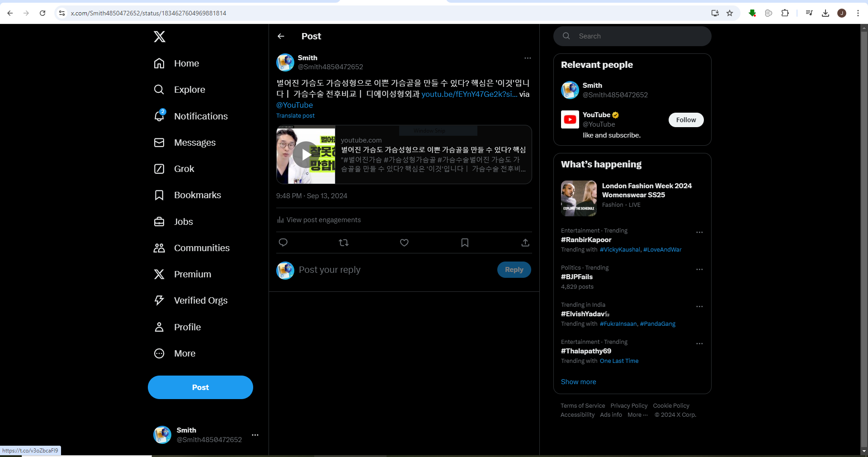Click the reply speech bubble icon

(x=283, y=243)
